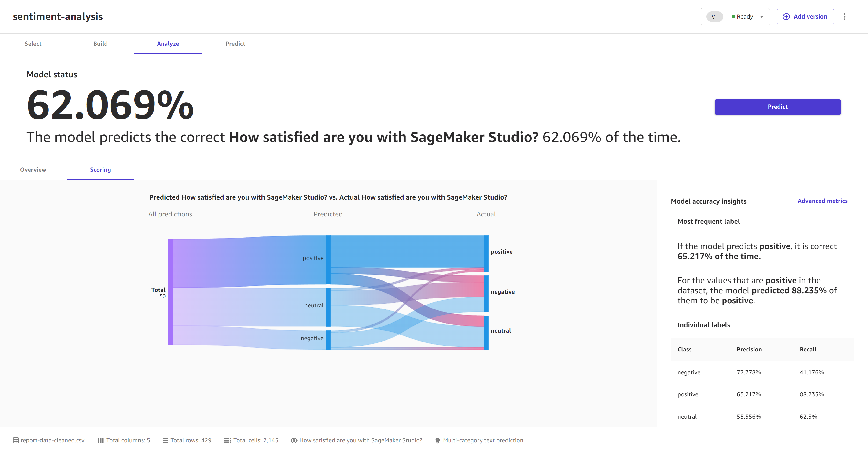Click the grid/table columns icon in status bar
The image size is (868, 454).
tap(99, 441)
